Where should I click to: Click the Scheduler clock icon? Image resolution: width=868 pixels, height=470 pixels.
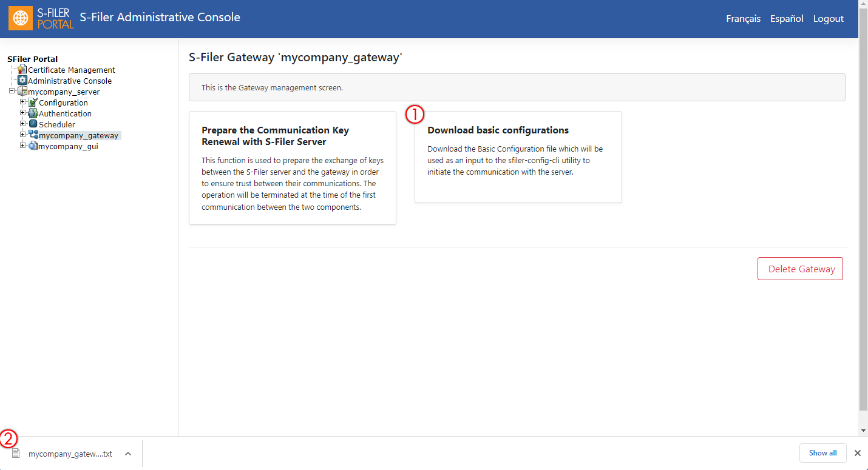[x=33, y=124]
